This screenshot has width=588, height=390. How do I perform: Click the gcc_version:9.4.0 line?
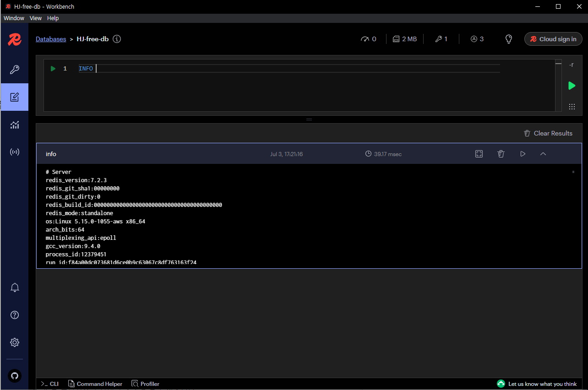point(73,246)
